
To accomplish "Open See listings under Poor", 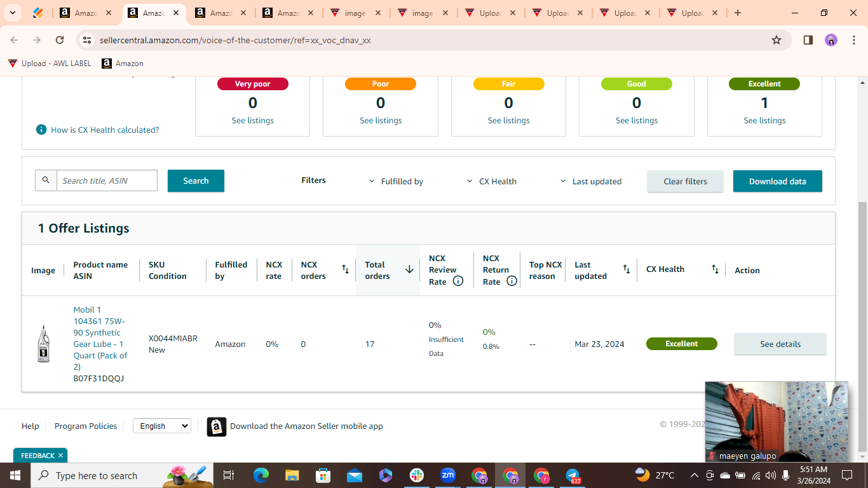I will tap(381, 120).
